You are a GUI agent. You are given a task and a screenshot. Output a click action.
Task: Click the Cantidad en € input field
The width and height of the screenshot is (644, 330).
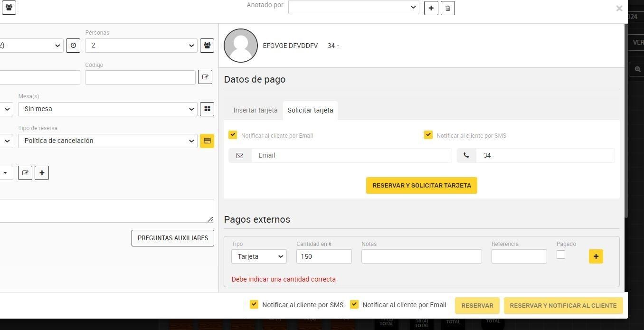click(324, 256)
